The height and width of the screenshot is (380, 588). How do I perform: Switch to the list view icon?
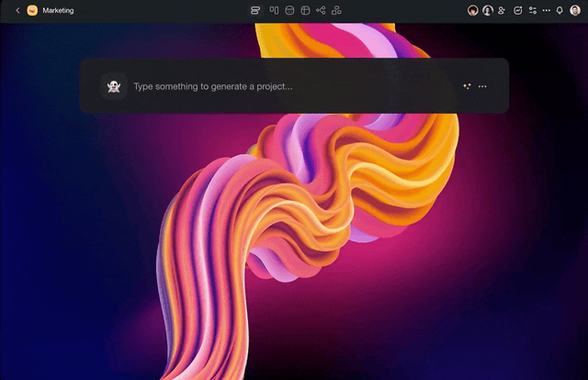255,10
